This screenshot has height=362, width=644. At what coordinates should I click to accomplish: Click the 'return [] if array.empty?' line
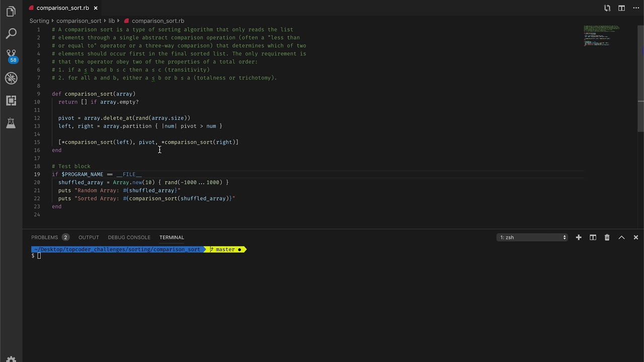[98, 102]
